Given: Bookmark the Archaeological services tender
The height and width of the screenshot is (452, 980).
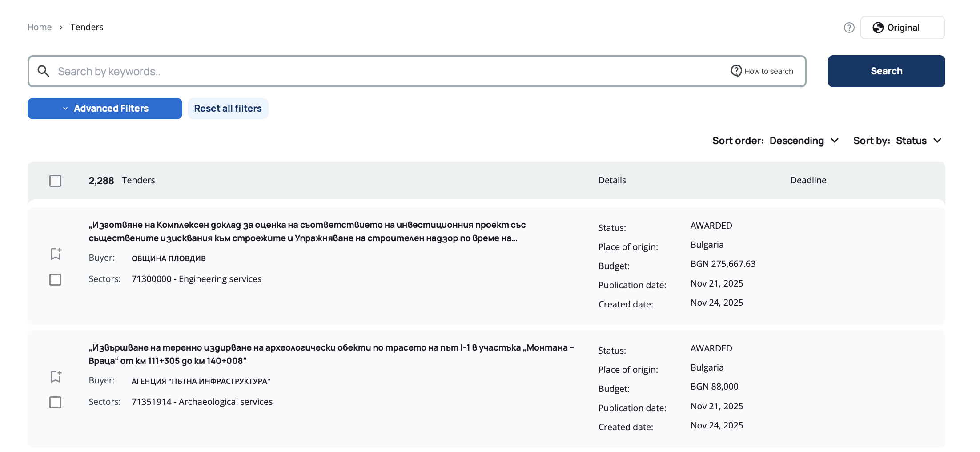Looking at the screenshot, I should [x=56, y=376].
